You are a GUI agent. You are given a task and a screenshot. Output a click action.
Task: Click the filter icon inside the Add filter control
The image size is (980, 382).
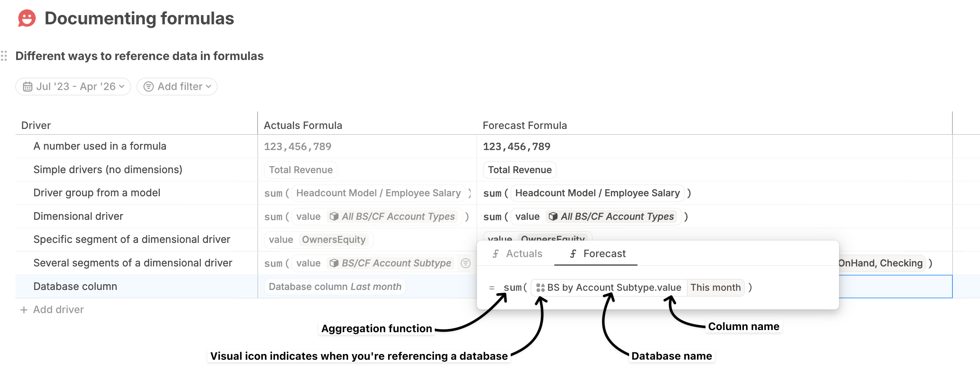coord(148,86)
